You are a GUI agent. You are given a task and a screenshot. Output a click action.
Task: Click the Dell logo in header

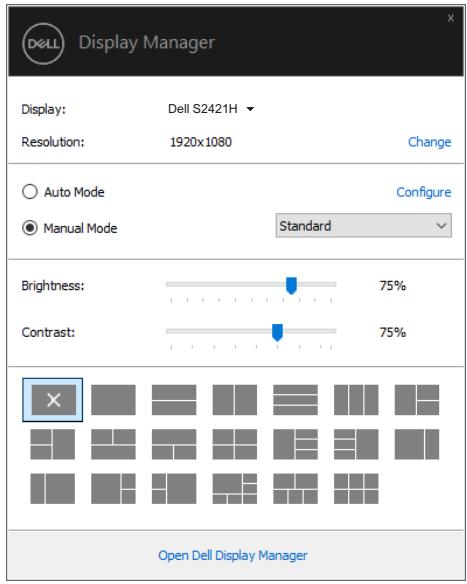(43, 44)
